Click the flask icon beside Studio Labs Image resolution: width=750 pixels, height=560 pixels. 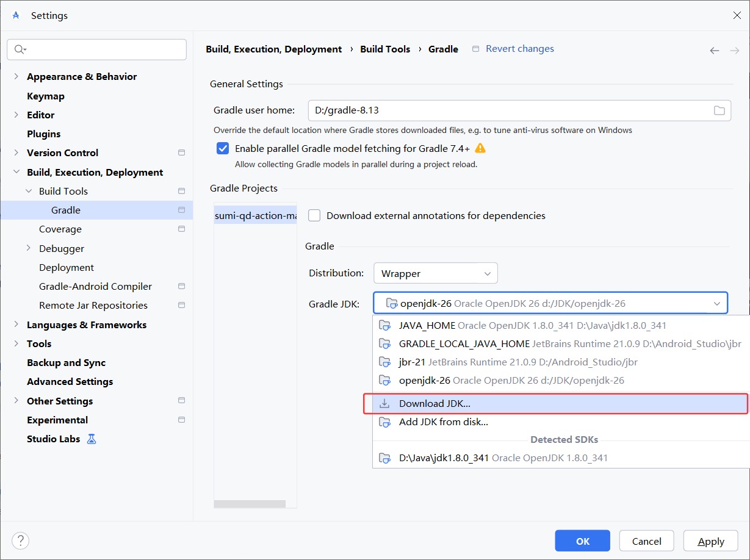coord(92,439)
